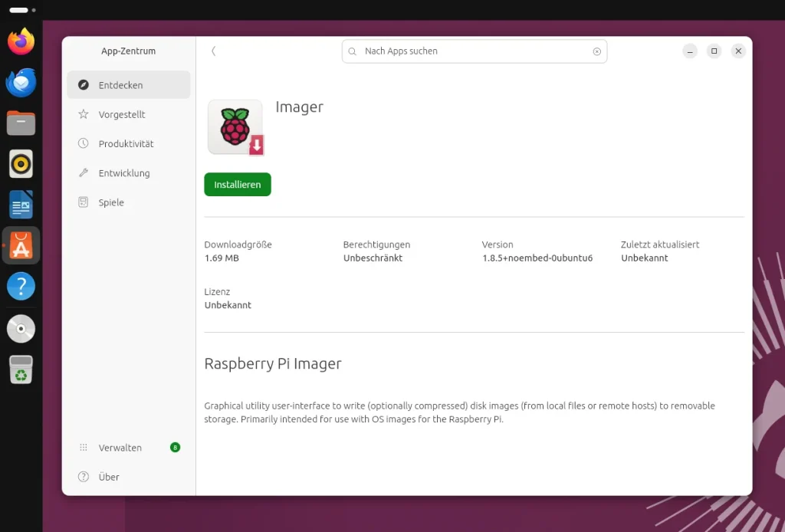Open the Spiele category

129,202
